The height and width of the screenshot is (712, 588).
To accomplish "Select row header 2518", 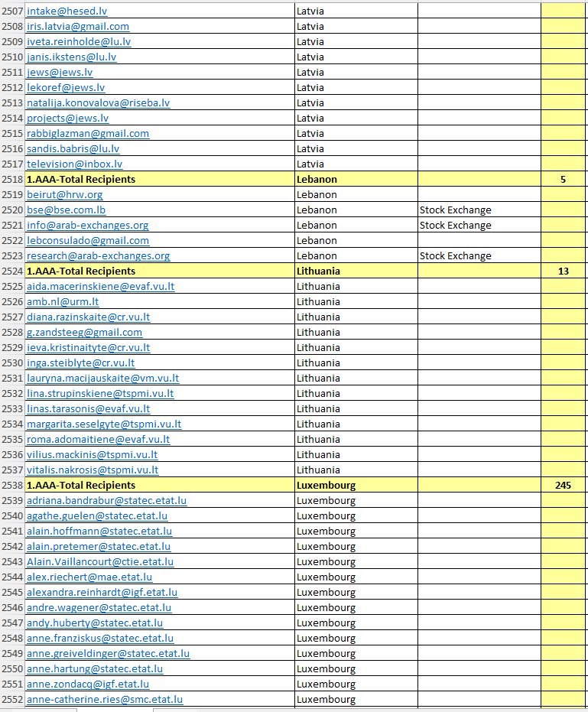I will (12, 180).
